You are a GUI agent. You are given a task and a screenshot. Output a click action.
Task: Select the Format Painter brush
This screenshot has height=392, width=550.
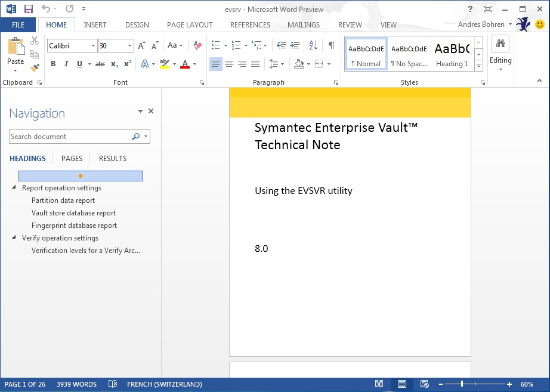pos(35,67)
